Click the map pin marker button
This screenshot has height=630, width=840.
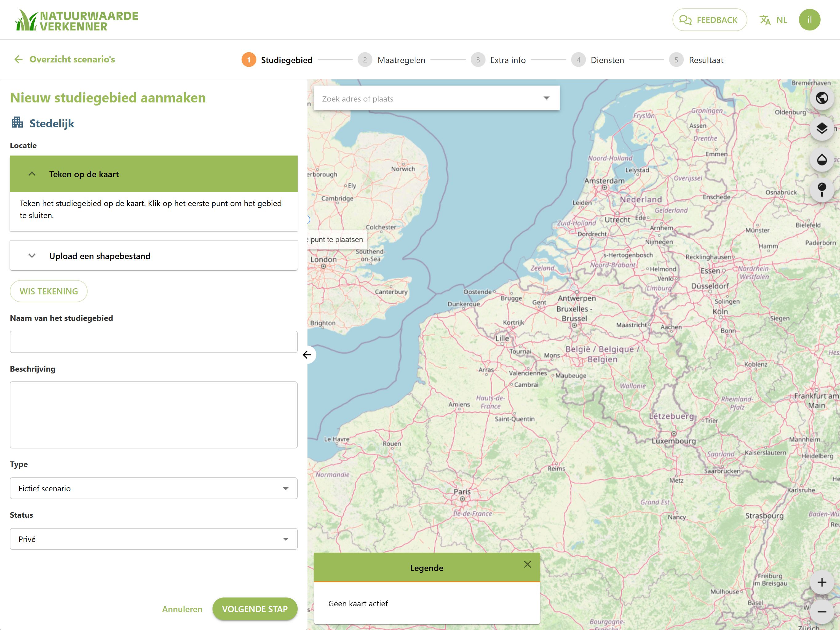coord(822,190)
